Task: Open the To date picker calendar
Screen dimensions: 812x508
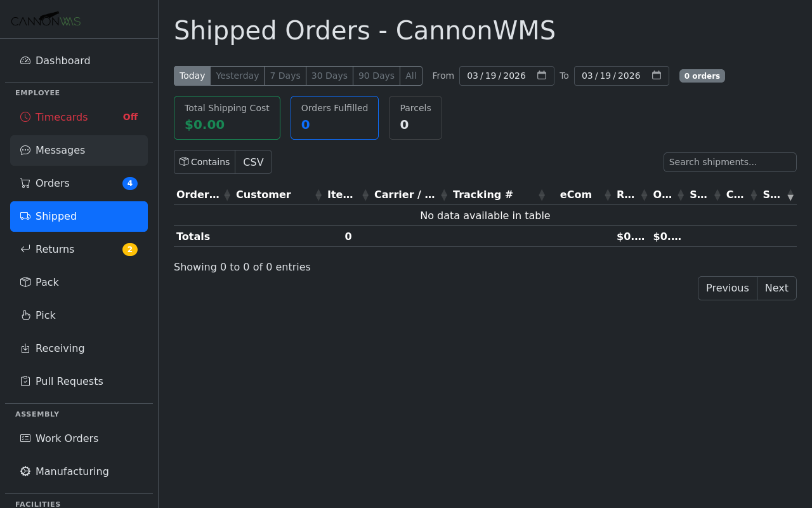Action: pos(656,76)
